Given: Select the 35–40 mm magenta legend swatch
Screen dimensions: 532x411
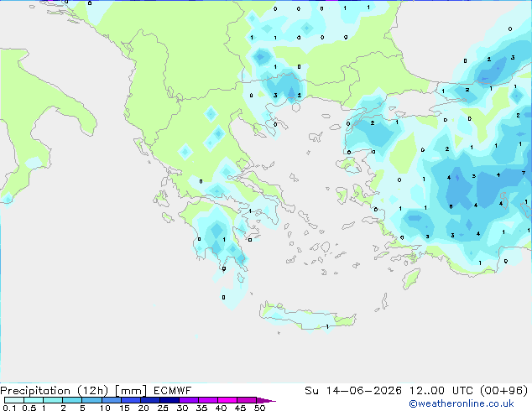Looking at the screenshot, I should click(x=208, y=400).
